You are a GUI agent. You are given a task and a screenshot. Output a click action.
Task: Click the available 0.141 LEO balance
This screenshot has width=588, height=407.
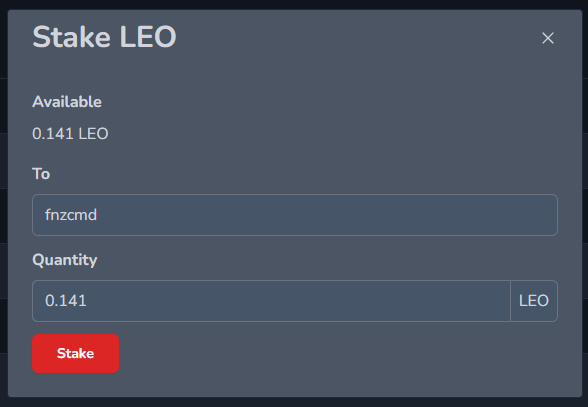[x=70, y=134]
